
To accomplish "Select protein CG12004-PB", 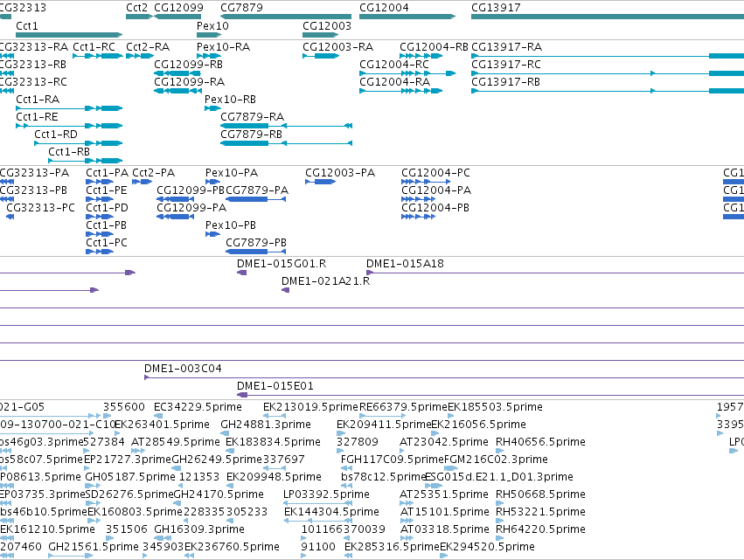I will [419, 217].
